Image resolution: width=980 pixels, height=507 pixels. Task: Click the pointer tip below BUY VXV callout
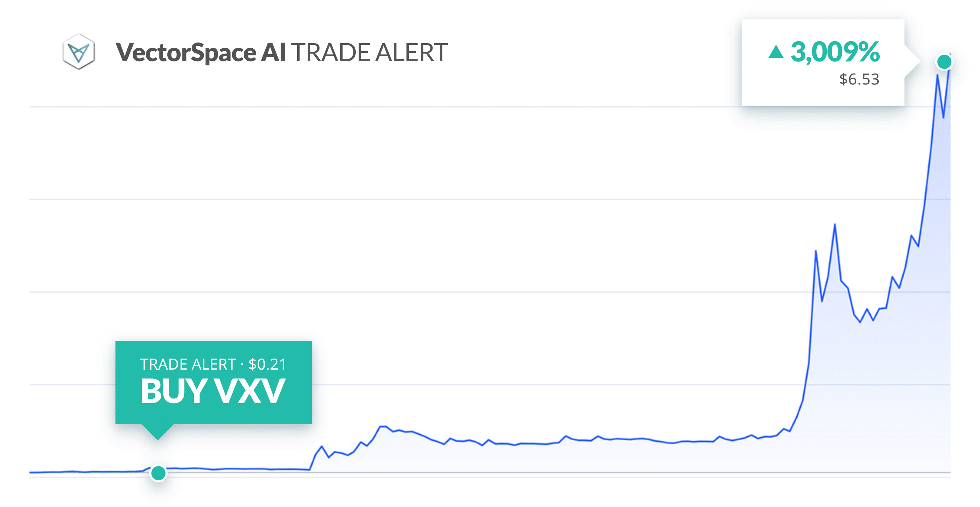tap(157, 433)
